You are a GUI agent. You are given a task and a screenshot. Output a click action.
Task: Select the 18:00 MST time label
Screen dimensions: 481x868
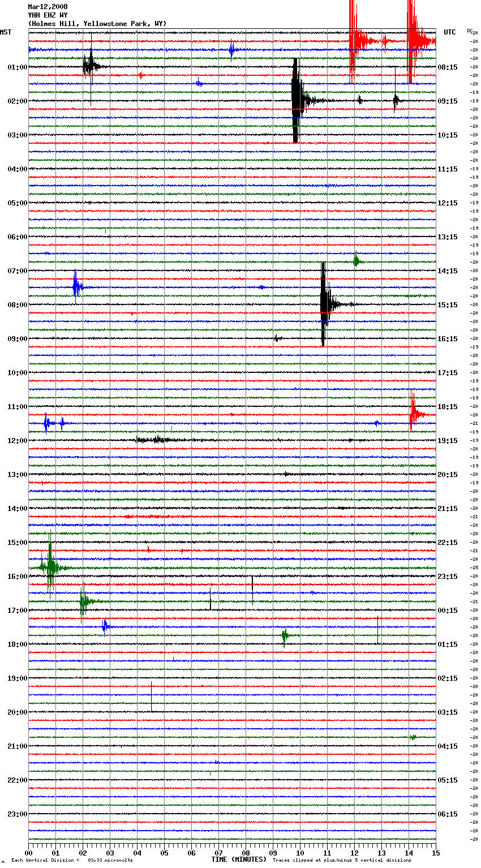click(x=18, y=644)
